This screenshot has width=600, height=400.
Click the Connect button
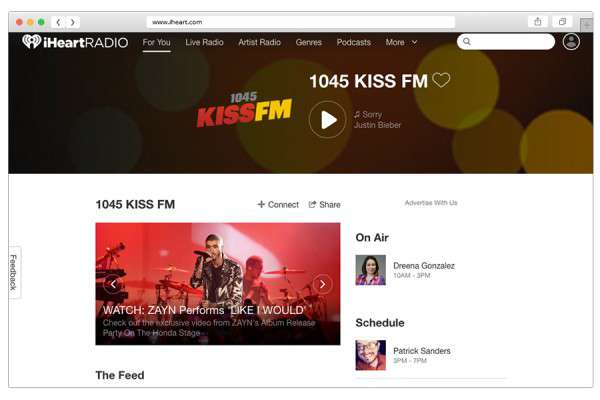278,205
